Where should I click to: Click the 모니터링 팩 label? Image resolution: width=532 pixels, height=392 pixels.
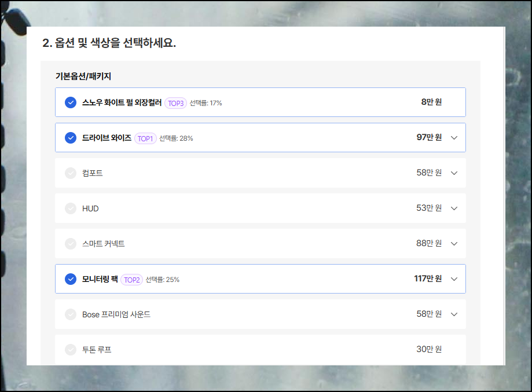pyautogui.click(x=100, y=279)
